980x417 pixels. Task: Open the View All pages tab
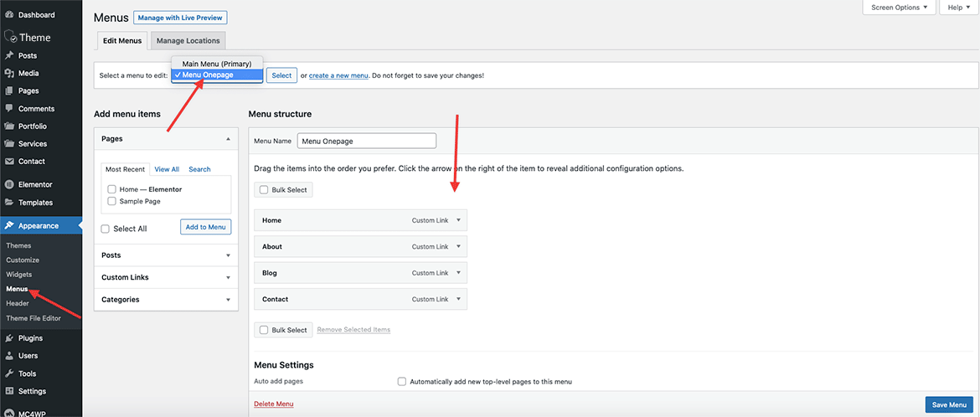tap(167, 169)
